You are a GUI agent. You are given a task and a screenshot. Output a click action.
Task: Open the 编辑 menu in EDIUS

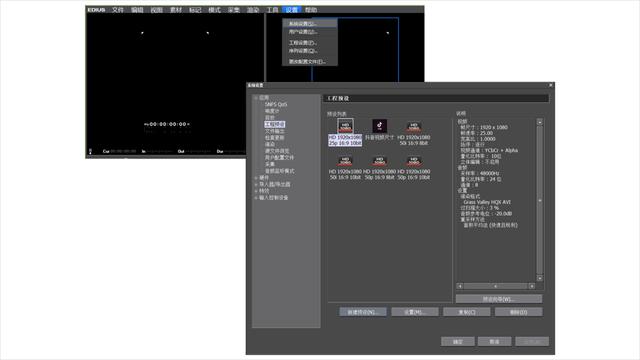click(x=137, y=10)
